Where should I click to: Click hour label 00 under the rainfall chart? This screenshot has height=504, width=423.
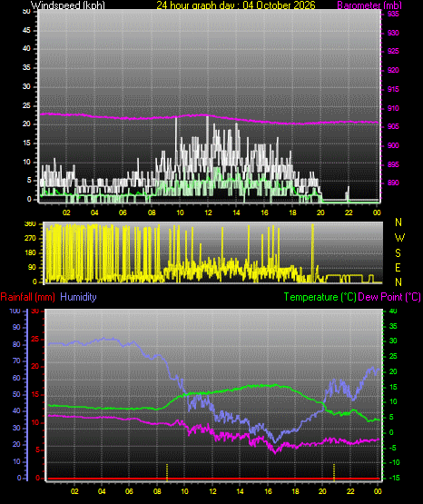click(x=378, y=492)
